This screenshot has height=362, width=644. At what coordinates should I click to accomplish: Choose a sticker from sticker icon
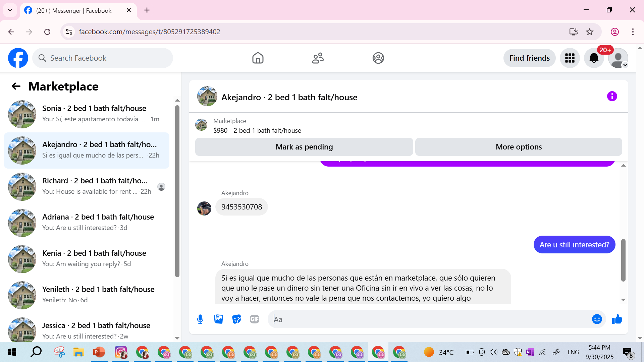tap(236, 319)
